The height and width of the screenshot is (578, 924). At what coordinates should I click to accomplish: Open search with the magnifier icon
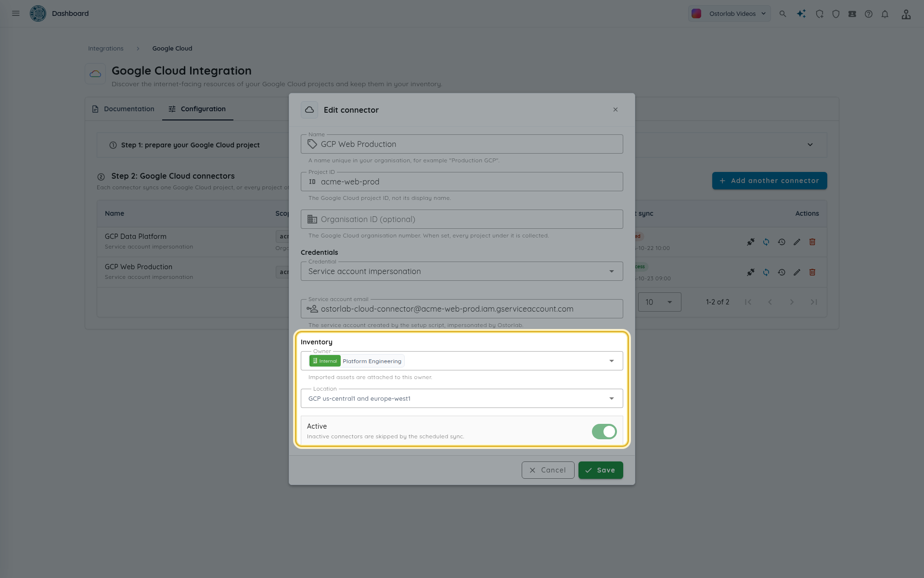[783, 14]
